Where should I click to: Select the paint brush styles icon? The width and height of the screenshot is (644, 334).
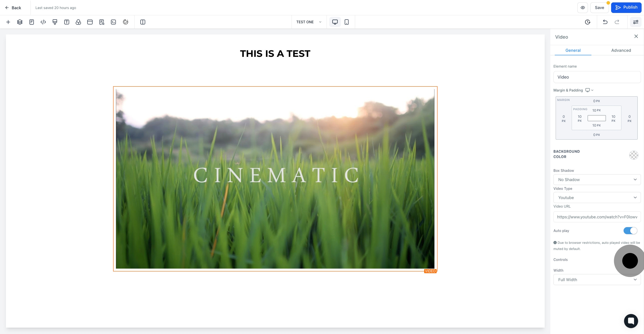coord(55,22)
